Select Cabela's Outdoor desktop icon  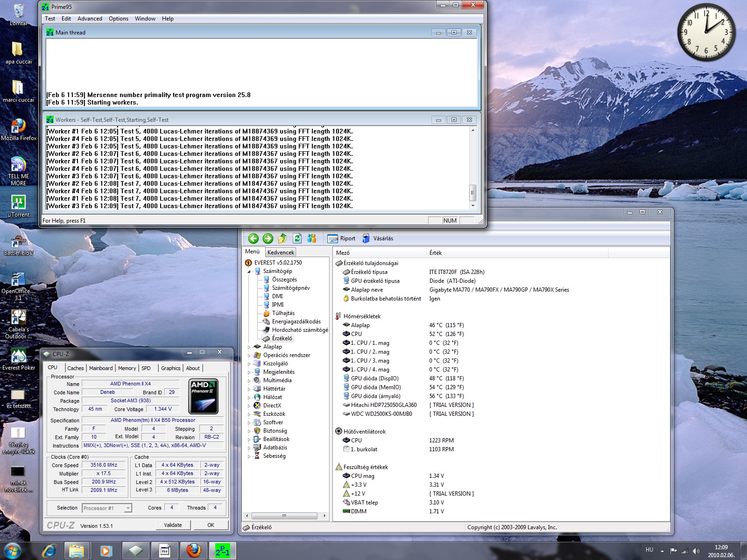[19, 324]
